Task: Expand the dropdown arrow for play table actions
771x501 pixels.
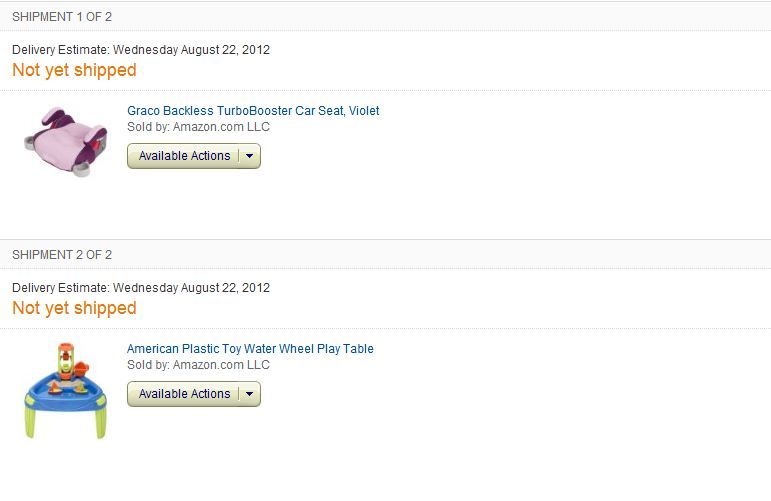Action: point(249,394)
